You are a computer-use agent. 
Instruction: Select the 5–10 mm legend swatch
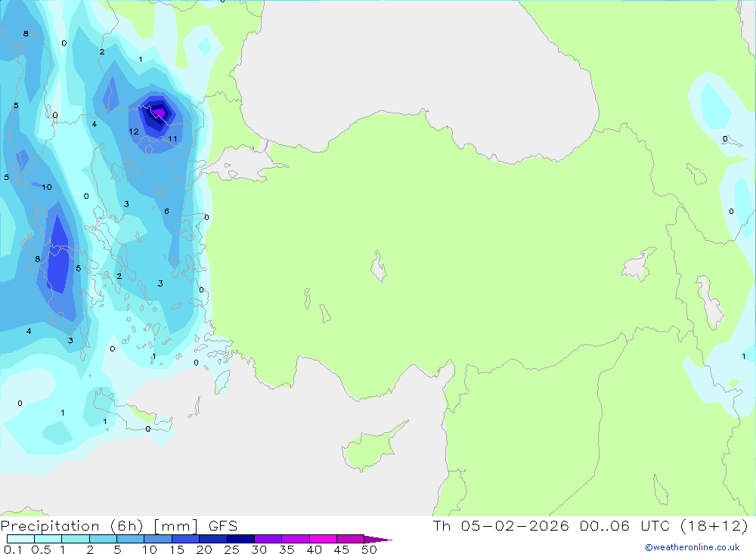click(130, 539)
